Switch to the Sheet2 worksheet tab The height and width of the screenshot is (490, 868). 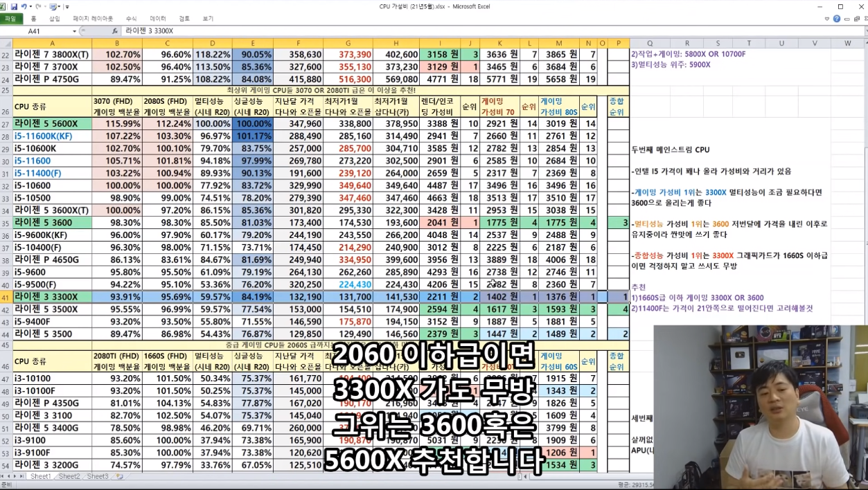[69, 477]
